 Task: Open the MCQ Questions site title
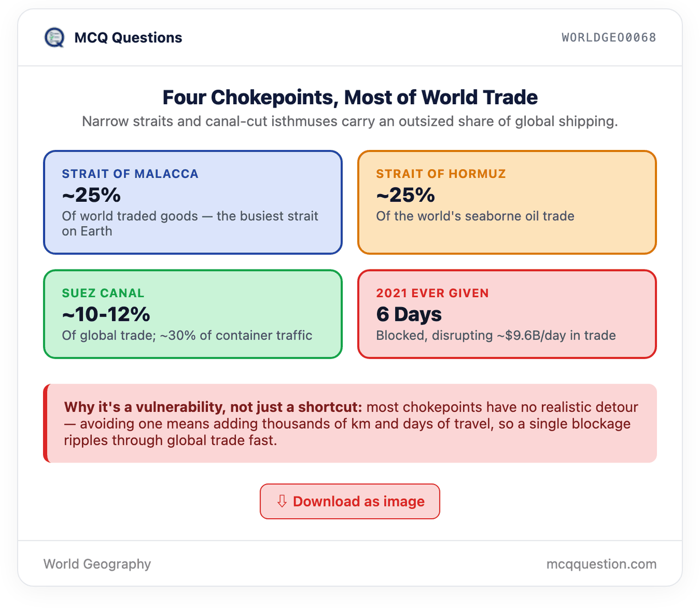click(x=128, y=37)
